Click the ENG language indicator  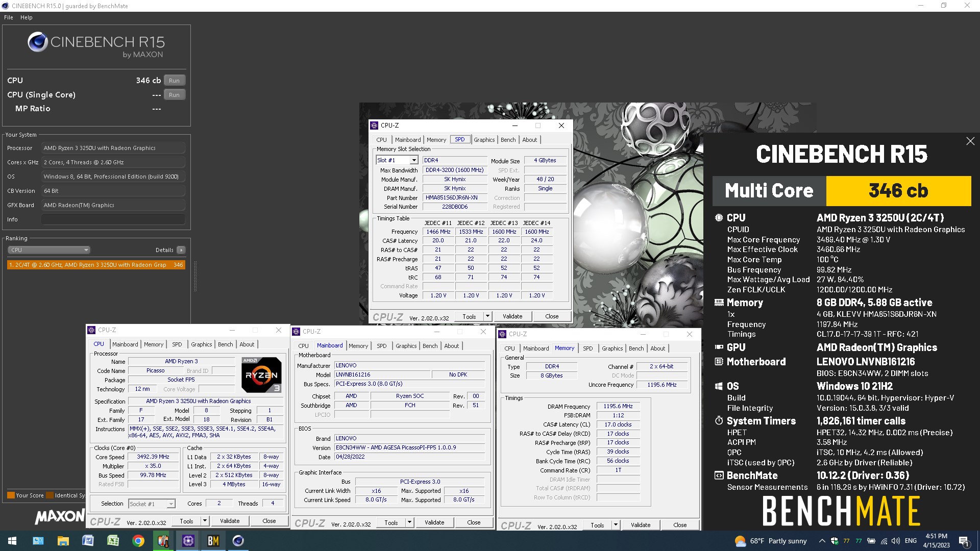point(911,541)
